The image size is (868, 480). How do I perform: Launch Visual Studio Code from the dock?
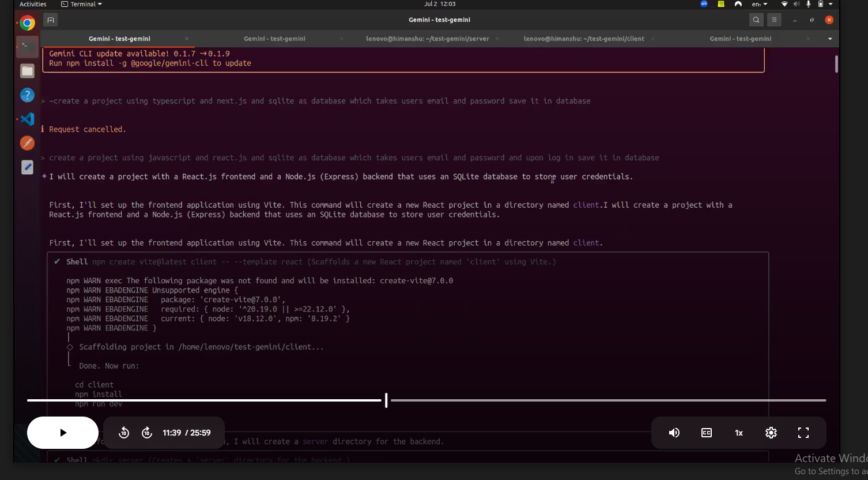point(27,119)
